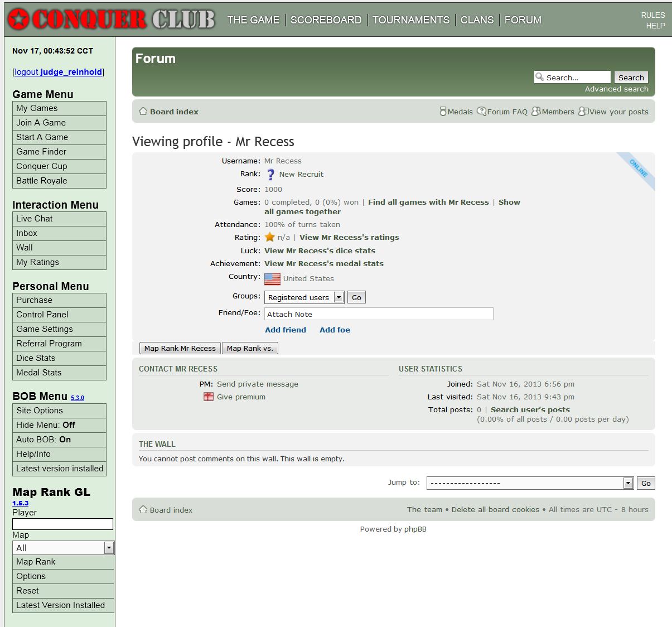The width and height of the screenshot is (672, 627).
Task: Click the Give premium gift icon
Action: click(x=209, y=397)
